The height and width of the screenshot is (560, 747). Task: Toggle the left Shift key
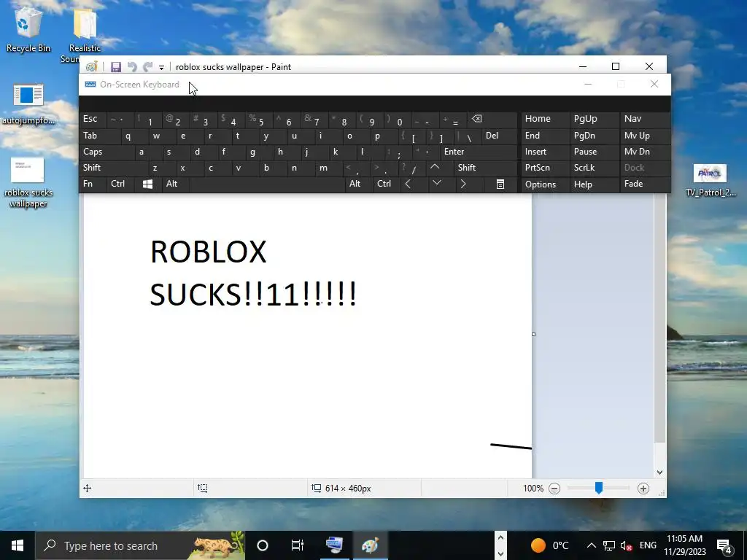point(114,168)
